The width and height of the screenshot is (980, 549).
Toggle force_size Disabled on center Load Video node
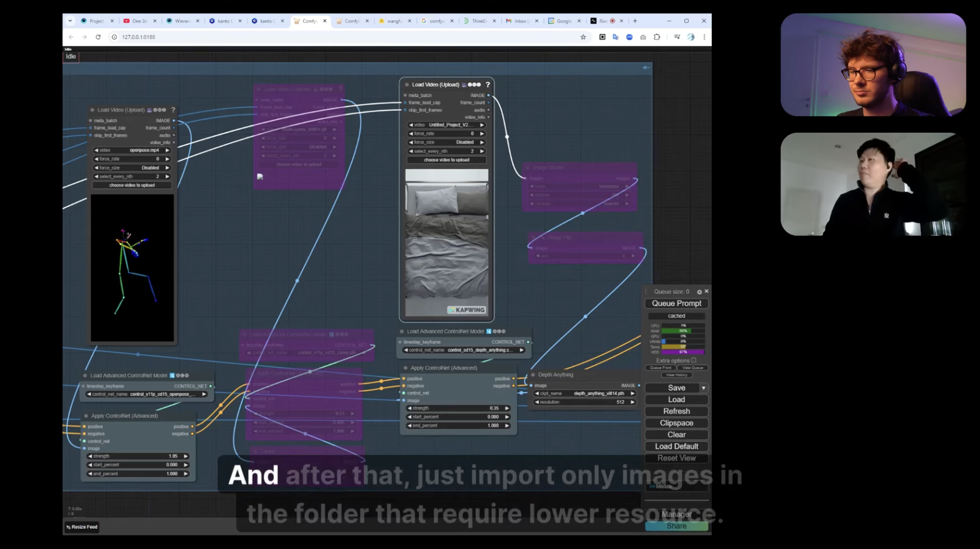point(446,142)
